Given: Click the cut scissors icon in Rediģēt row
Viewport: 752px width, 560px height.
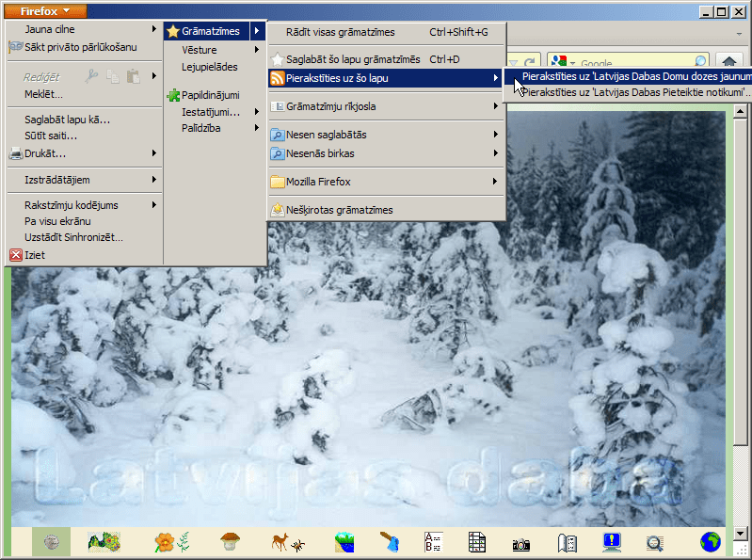Looking at the screenshot, I should click(x=91, y=76).
